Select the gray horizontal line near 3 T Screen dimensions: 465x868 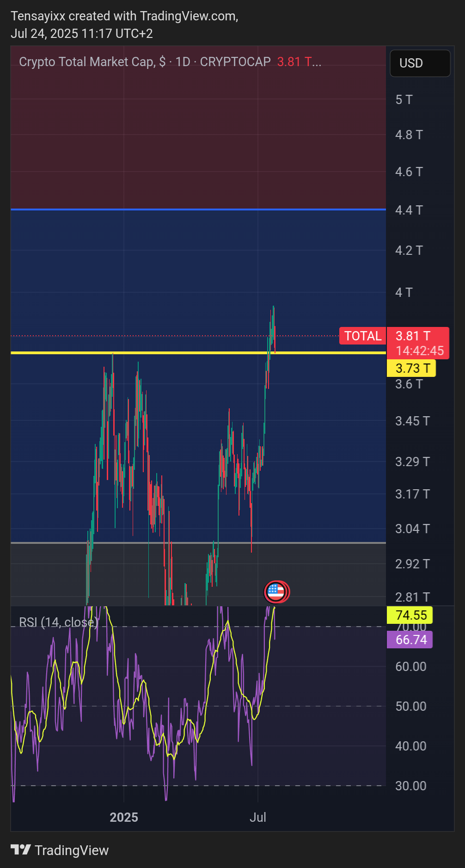click(x=198, y=542)
